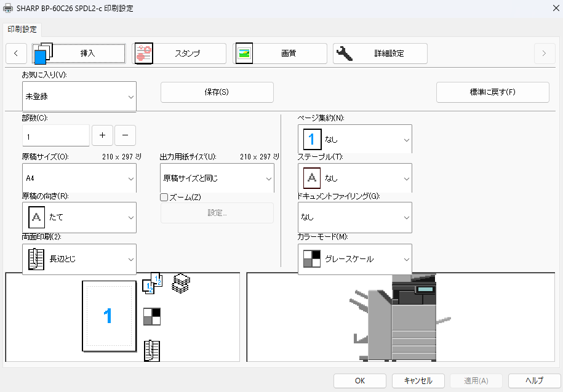Open the ドキュメントファイリング dropdown
The width and height of the screenshot is (563, 392).
pyautogui.click(x=355, y=217)
